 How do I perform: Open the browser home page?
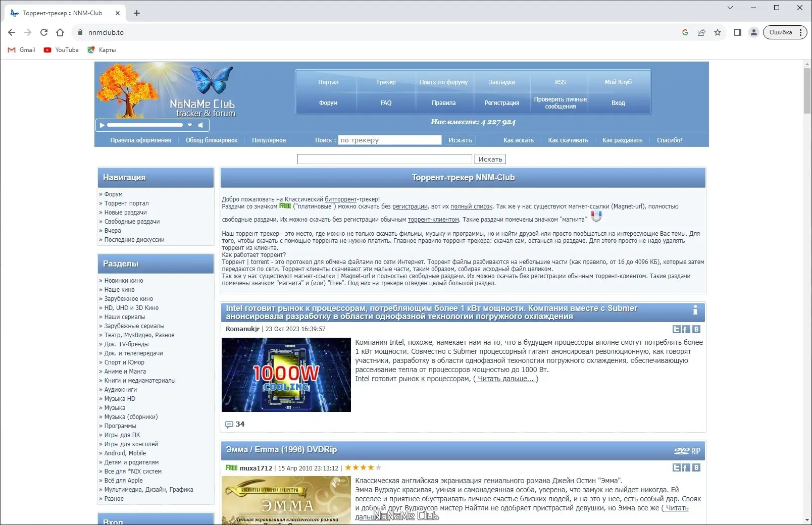pyautogui.click(x=60, y=32)
